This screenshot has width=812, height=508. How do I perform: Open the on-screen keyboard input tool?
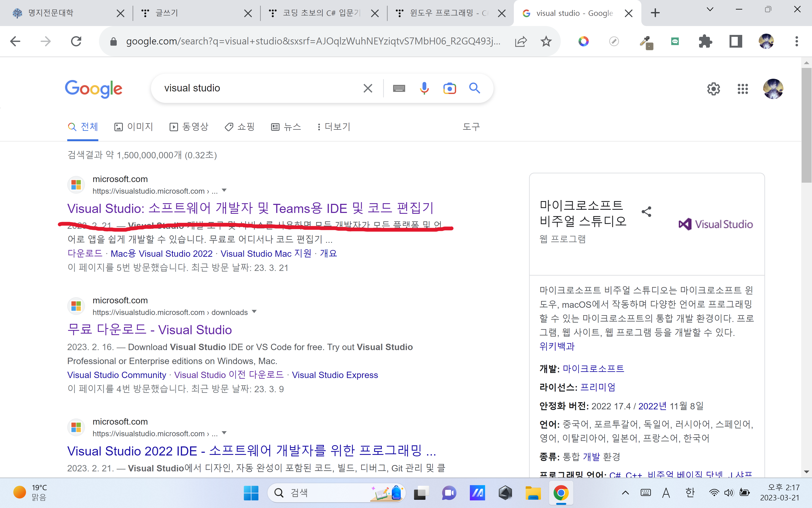coord(399,88)
